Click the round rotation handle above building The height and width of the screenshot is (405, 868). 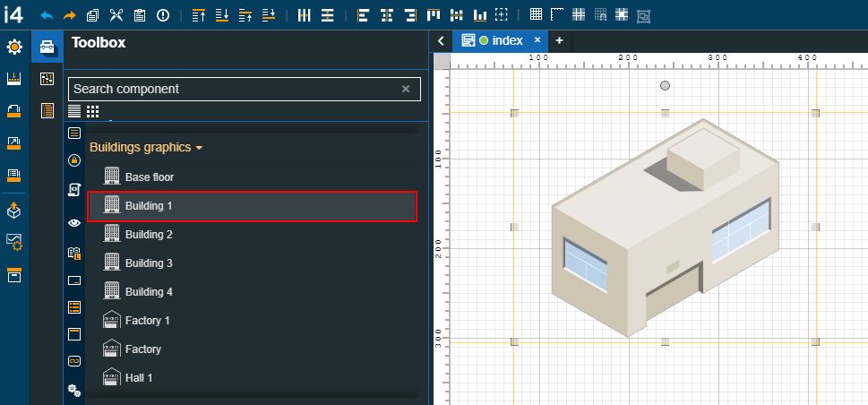pyautogui.click(x=665, y=85)
